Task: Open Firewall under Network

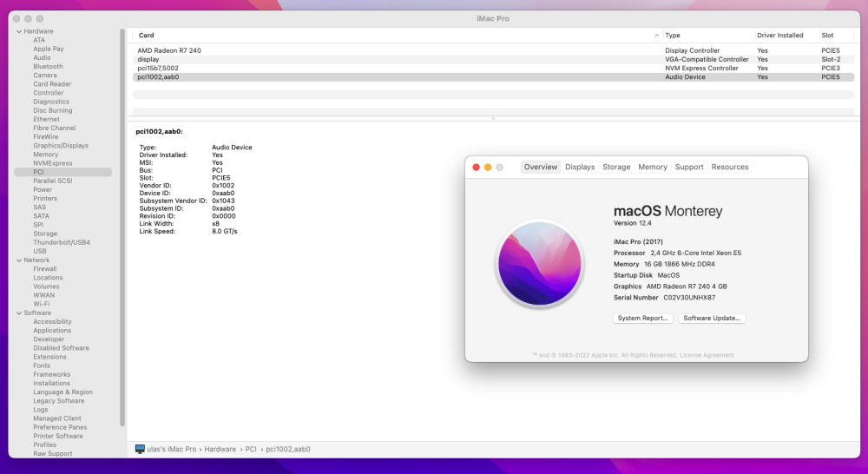Action: pos(45,269)
